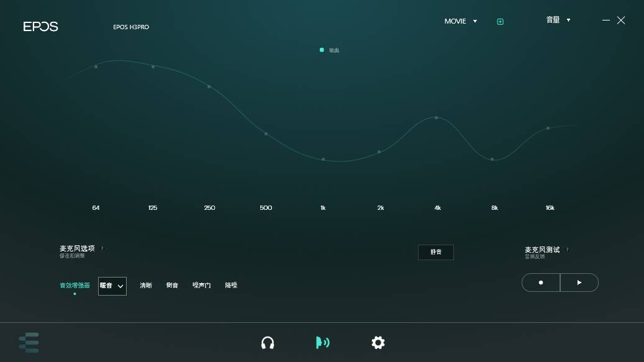
Task: Select the 降噪 noise reduction tab
Action: point(231,286)
